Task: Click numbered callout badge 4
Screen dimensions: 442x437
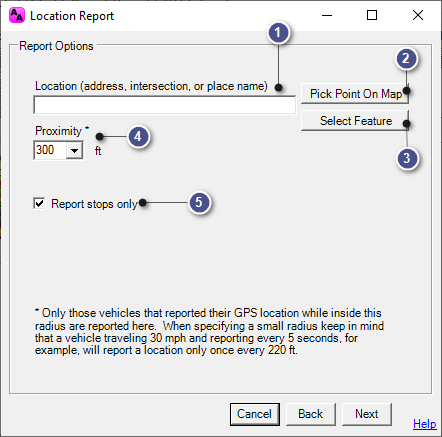Action: [x=138, y=136]
